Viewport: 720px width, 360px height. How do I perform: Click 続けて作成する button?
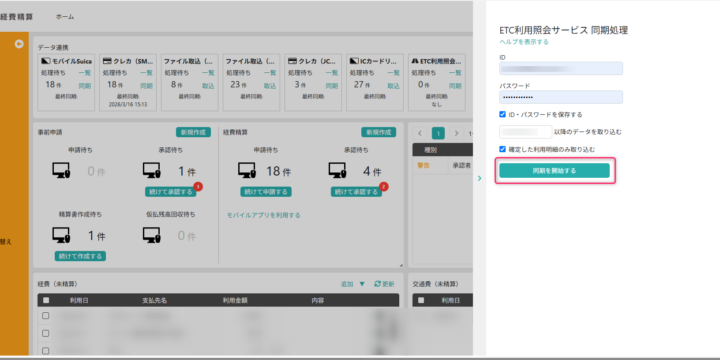80,256
